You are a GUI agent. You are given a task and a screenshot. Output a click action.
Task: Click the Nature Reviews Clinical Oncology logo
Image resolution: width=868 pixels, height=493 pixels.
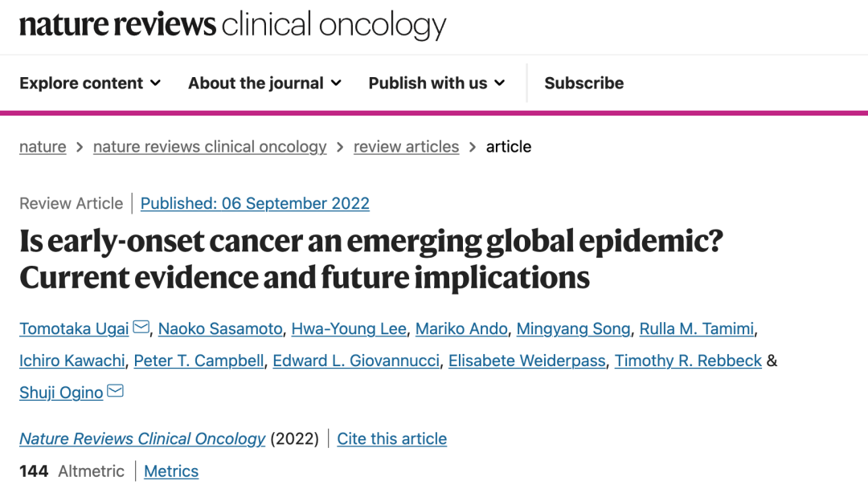pyautogui.click(x=232, y=26)
